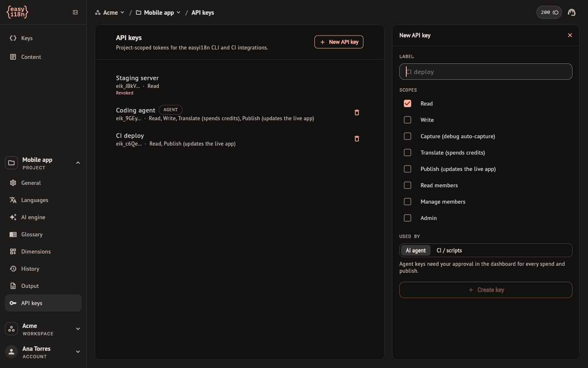Select AI agent under Used by

click(x=416, y=250)
